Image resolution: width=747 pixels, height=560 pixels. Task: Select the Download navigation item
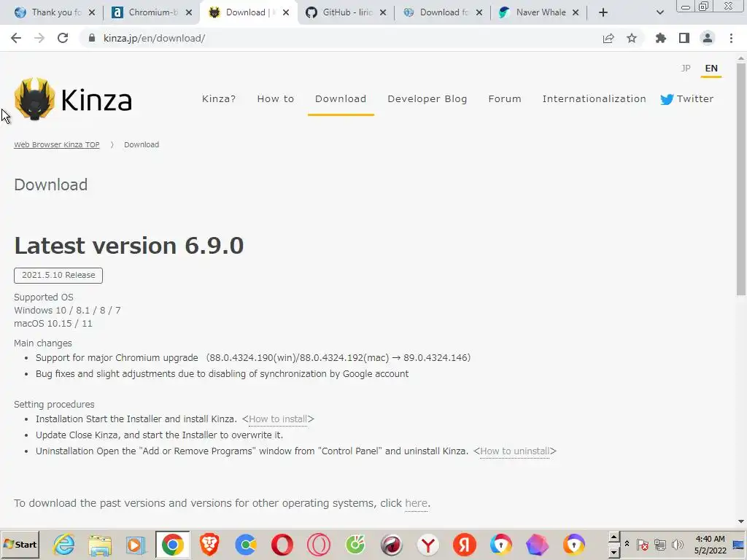(341, 99)
